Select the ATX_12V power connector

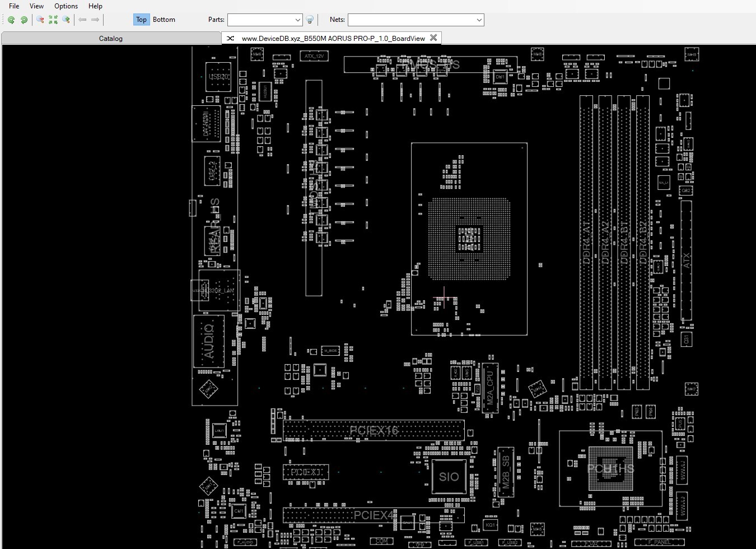click(314, 56)
